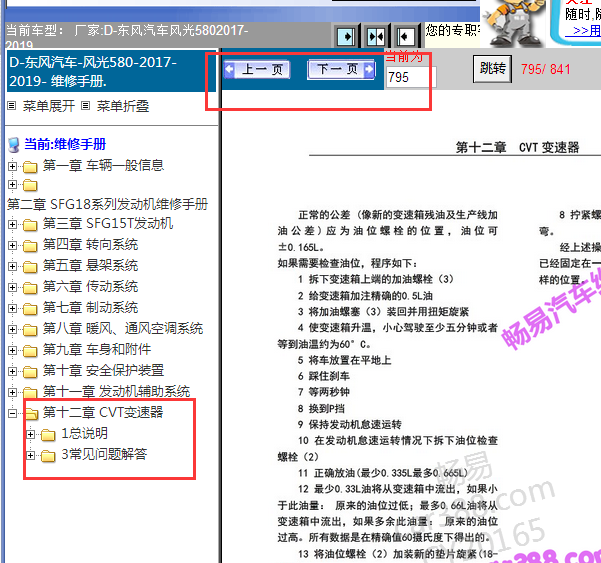
Task: Click the blue >>用 link at top right
Action: pos(585,30)
